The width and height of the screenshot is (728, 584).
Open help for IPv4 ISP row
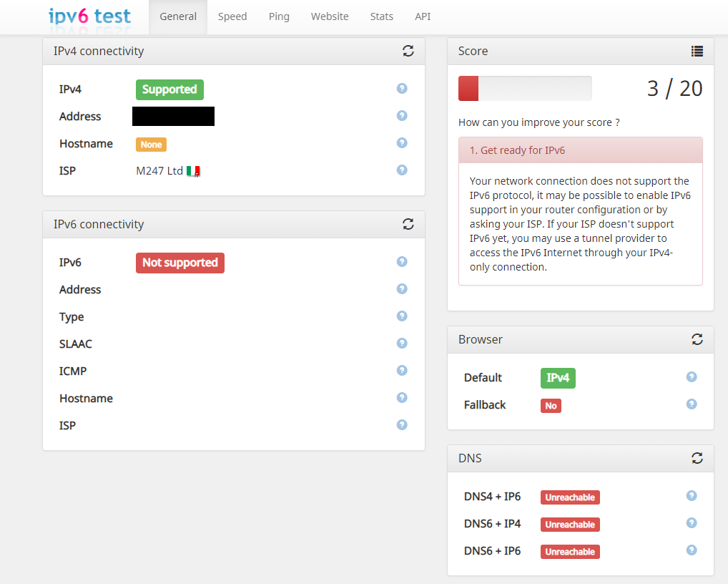402,170
